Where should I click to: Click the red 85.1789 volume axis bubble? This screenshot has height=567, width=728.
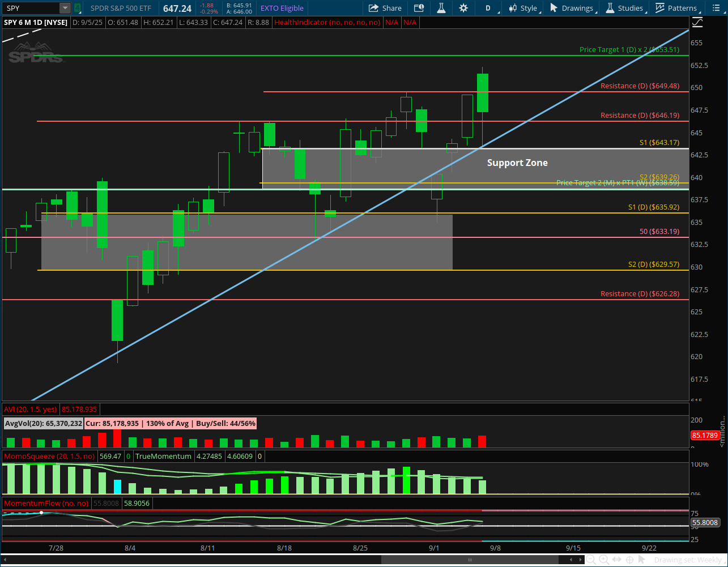point(704,436)
